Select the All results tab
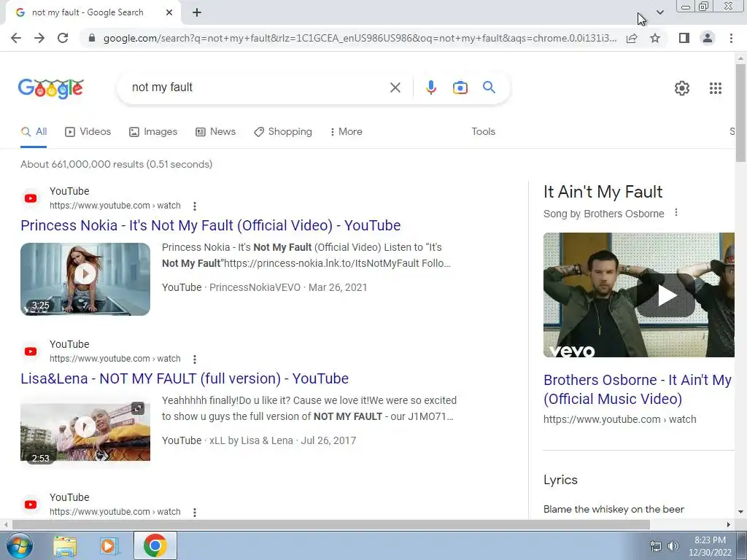The width and height of the screenshot is (747, 560). coord(34,132)
